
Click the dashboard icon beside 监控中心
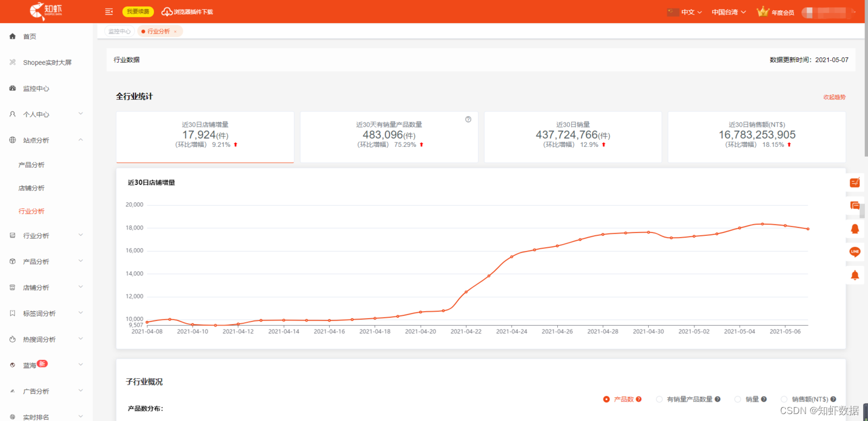coord(13,88)
